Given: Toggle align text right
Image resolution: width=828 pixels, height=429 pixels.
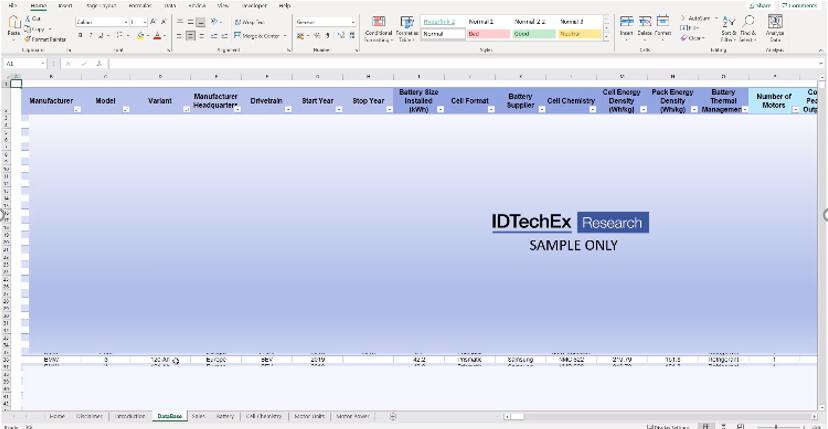Looking at the screenshot, I should pyautogui.click(x=201, y=35).
